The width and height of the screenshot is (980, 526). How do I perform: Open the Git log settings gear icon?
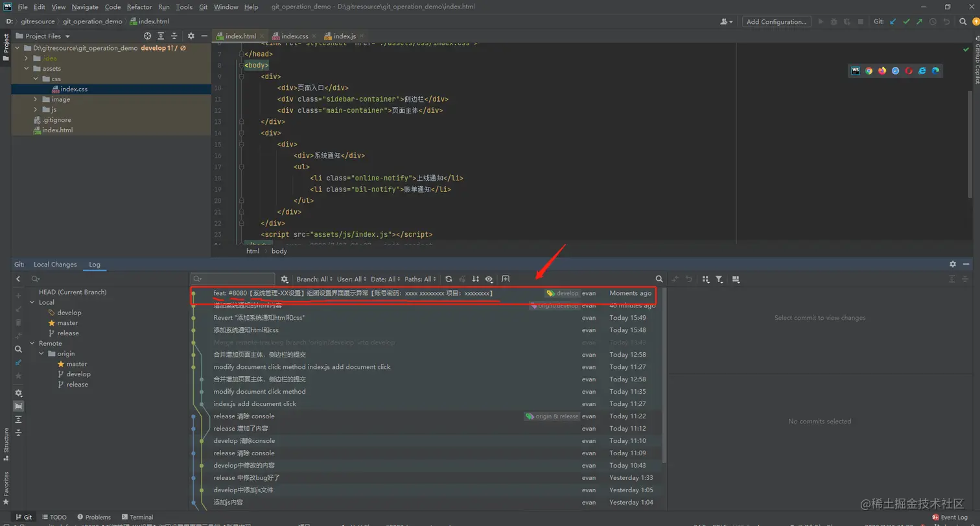285,279
